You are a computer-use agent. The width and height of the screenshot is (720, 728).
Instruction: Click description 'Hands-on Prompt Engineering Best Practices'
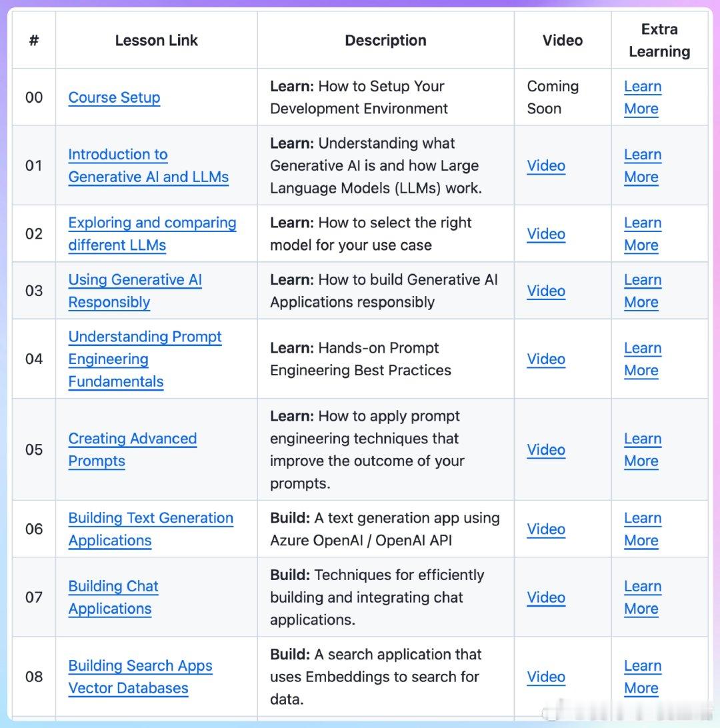point(361,359)
